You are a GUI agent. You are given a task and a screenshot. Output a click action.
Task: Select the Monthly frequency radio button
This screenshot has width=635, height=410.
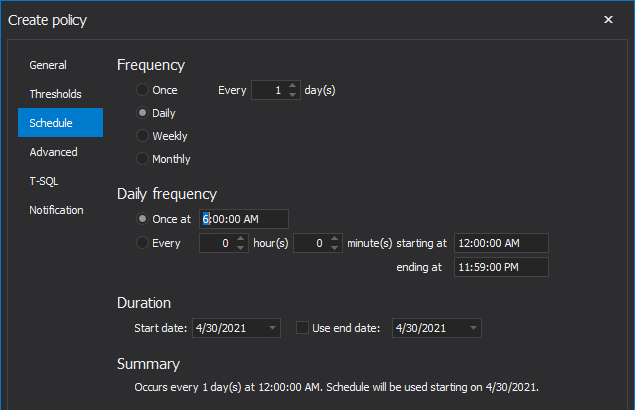pyautogui.click(x=142, y=158)
